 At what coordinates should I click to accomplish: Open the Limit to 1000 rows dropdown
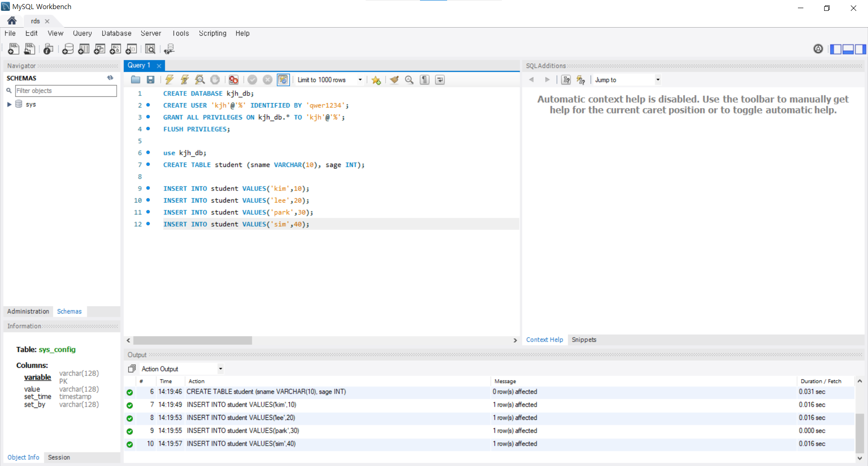coord(330,80)
